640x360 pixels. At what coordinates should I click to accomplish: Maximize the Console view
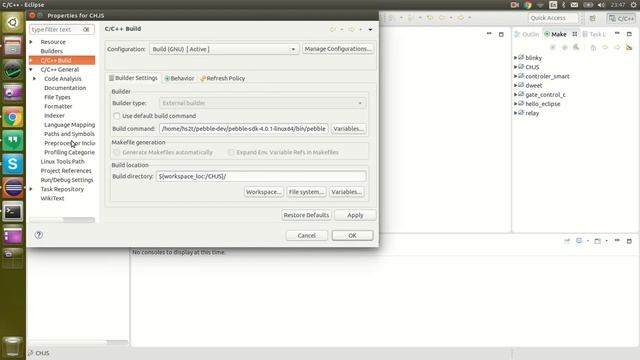pos(629,241)
